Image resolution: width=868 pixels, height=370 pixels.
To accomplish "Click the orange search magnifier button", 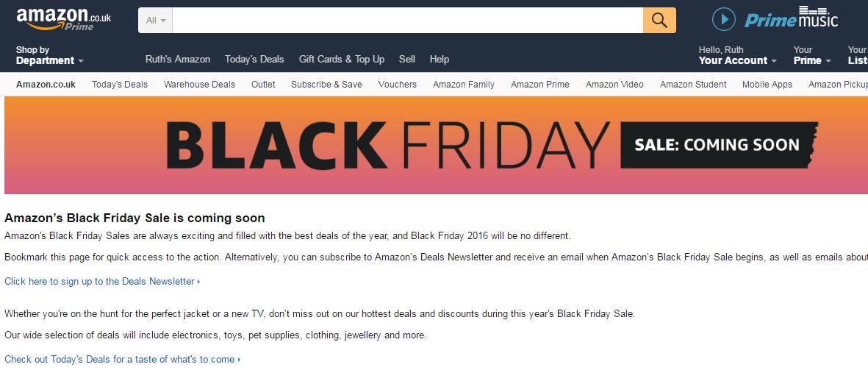I will click(659, 20).
